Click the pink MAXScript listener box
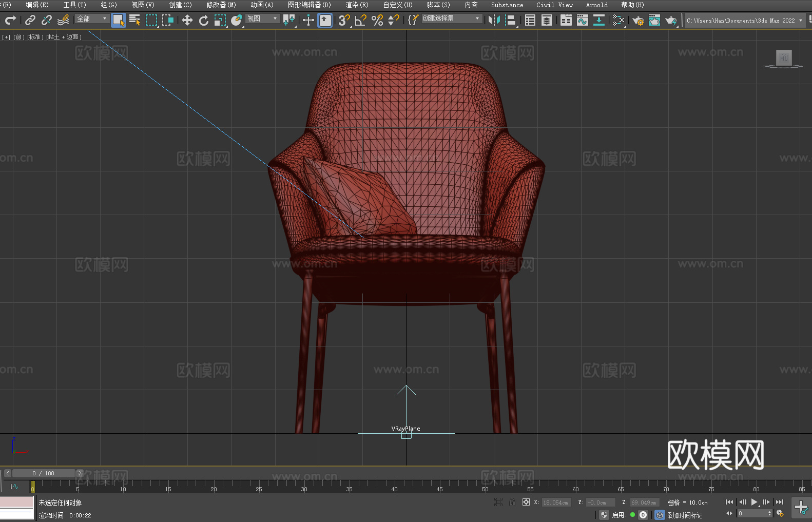The width and height of the screenshot is (812, 522). pos(16,501)
